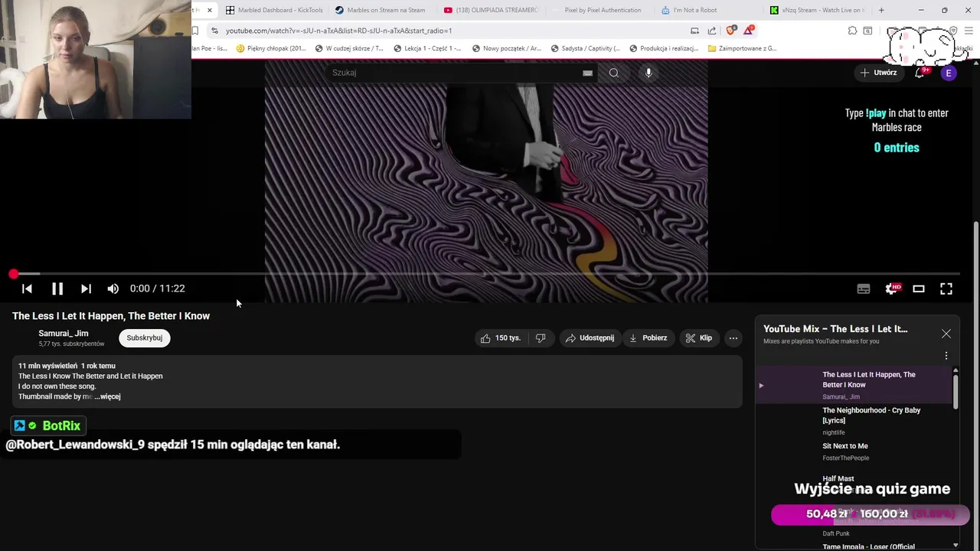Play The Neighbourhood - Cry Baby [Lyrics]

(x=854, y=421)
